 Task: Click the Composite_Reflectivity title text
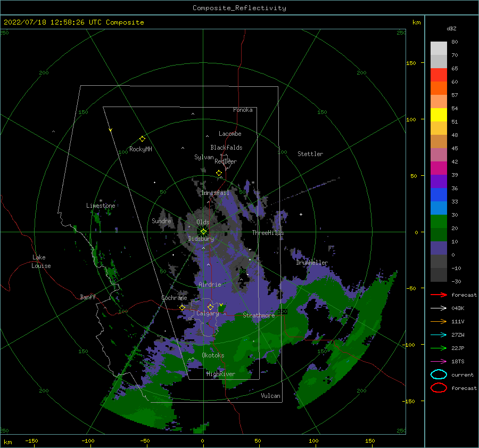(239, 8)
